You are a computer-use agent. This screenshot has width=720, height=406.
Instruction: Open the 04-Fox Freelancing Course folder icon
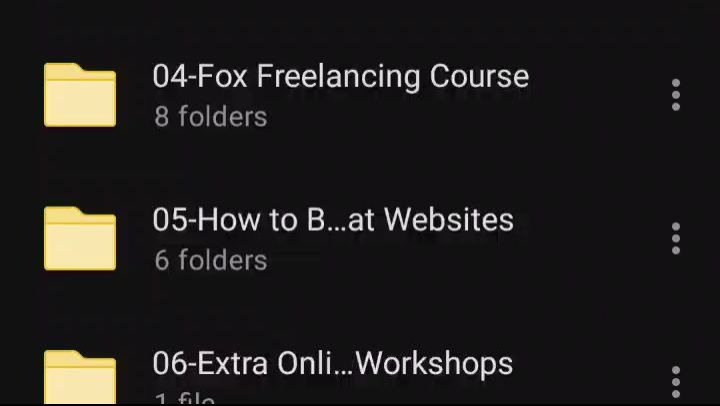point(80,95)
